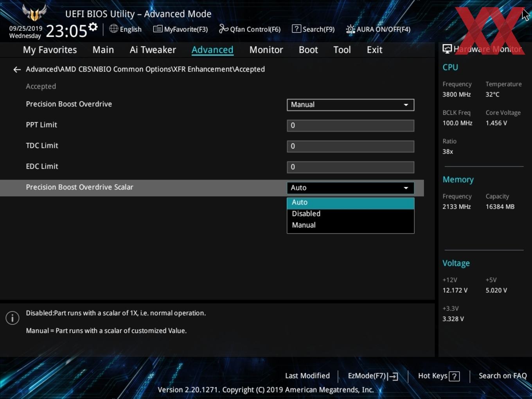This screenshot has height=399, width=532.
Task: Click the TDC Limit input field
Action: (x=350, y=146)
